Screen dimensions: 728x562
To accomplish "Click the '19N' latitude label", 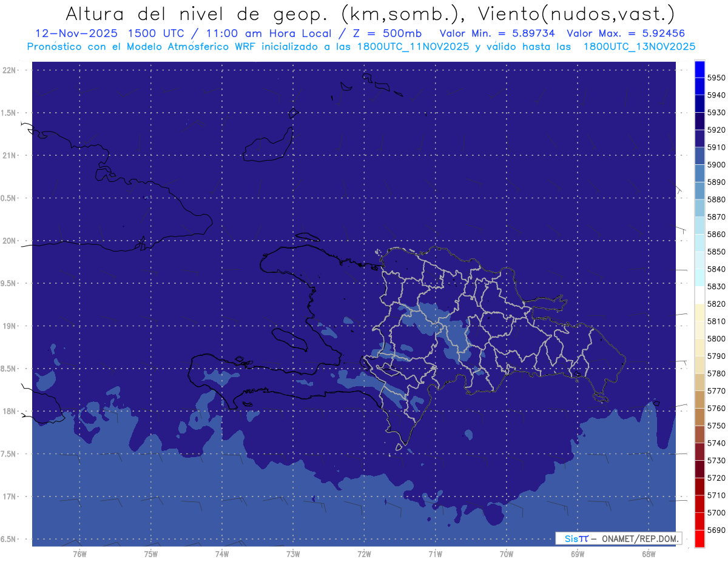I will pos(8,326).
